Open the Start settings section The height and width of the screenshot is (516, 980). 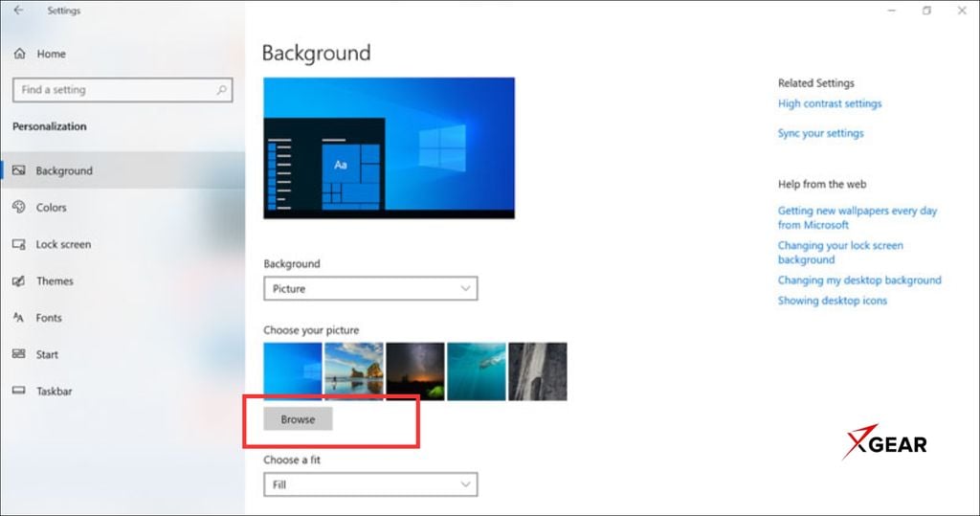(x=122, y=354)
